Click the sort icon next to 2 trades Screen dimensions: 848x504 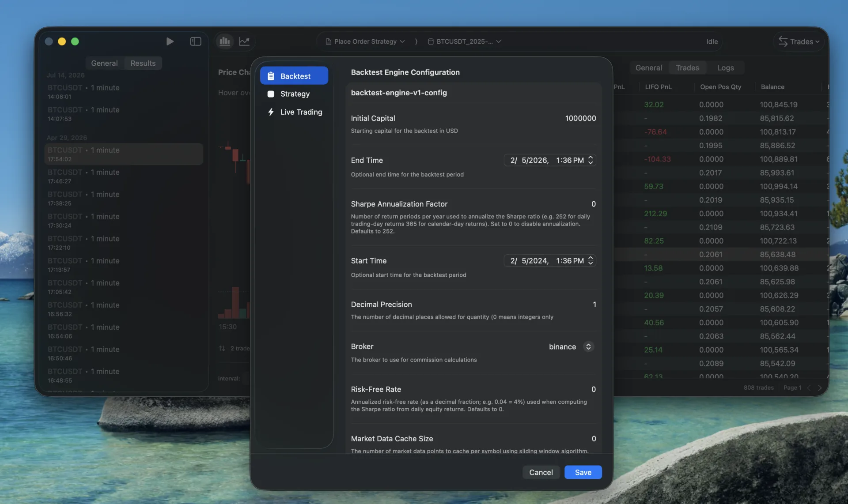222,348
